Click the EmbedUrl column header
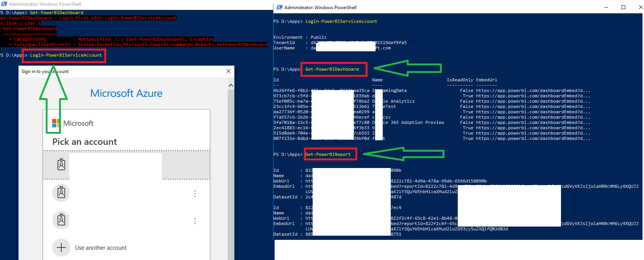 click(487, 80)
